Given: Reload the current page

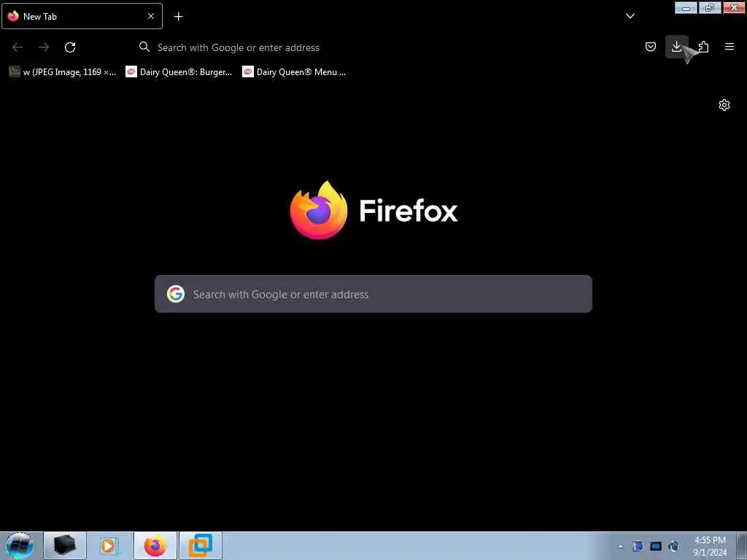Looking at the screenshot, I should 70,47.
